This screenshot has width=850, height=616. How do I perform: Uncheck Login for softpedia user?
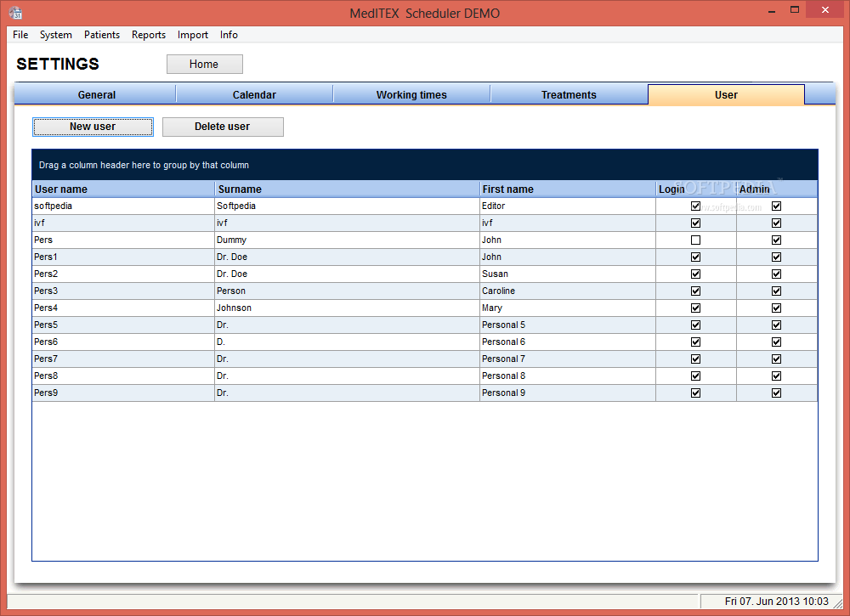695,206
